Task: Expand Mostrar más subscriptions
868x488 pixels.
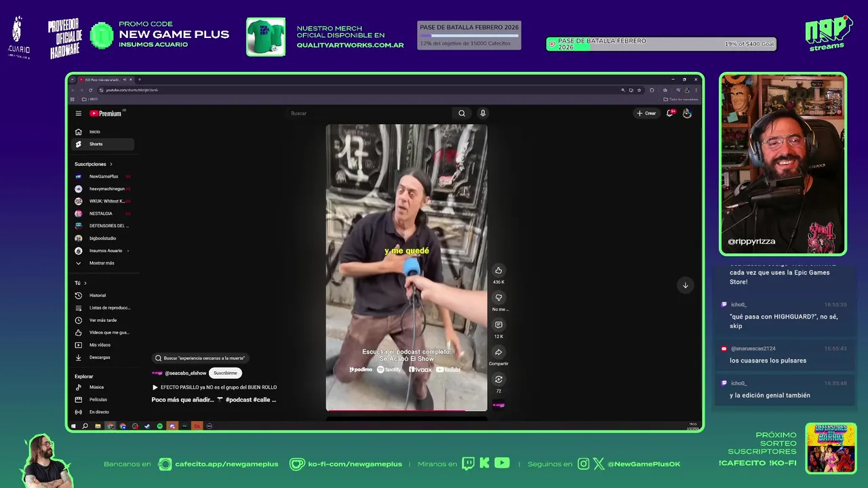Action: pyautogui.click(x=103, y=263)
